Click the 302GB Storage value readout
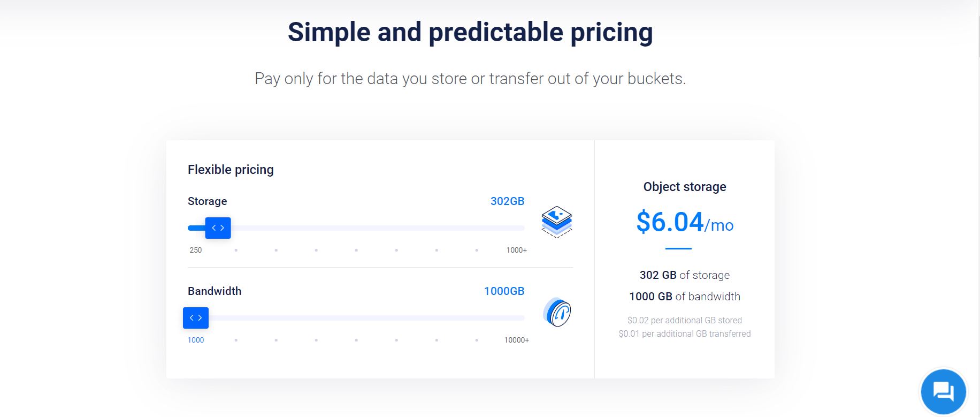Image resolution: width=980 pixels, height=417 pixels. 507,201
